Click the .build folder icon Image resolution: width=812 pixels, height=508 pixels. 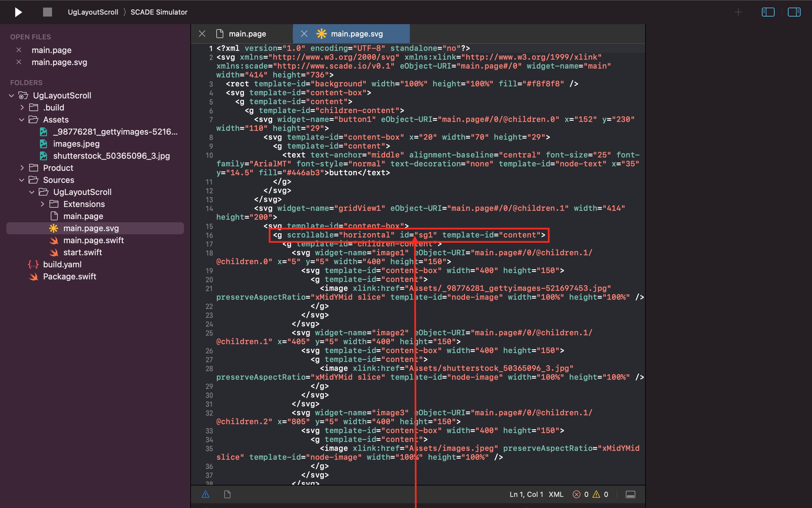coord(34,108)
